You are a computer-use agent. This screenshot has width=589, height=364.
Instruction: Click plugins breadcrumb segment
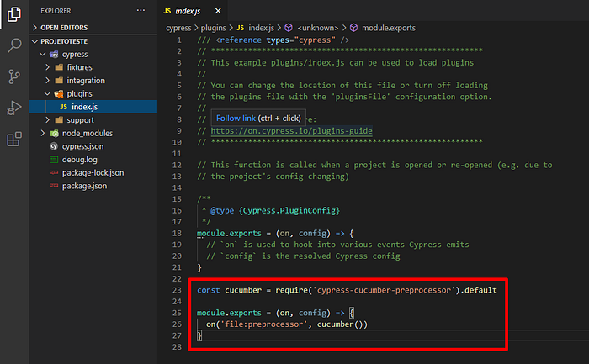pyautogui.click(x=214, y=28)
